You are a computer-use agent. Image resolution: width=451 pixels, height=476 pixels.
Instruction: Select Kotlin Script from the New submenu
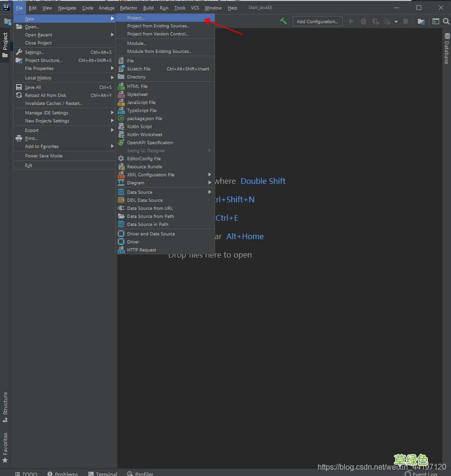139,127
